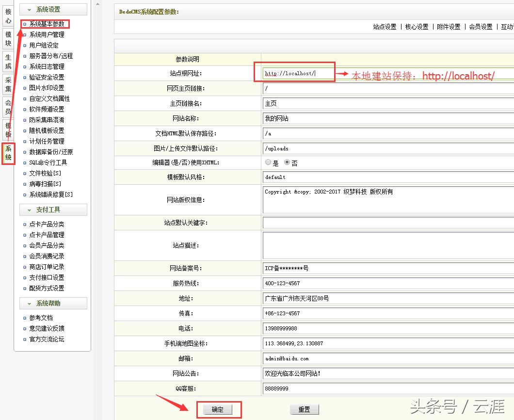Select the 会员 sidebar tab
This screenshot has width=514, height=420.
pos(7,106)
